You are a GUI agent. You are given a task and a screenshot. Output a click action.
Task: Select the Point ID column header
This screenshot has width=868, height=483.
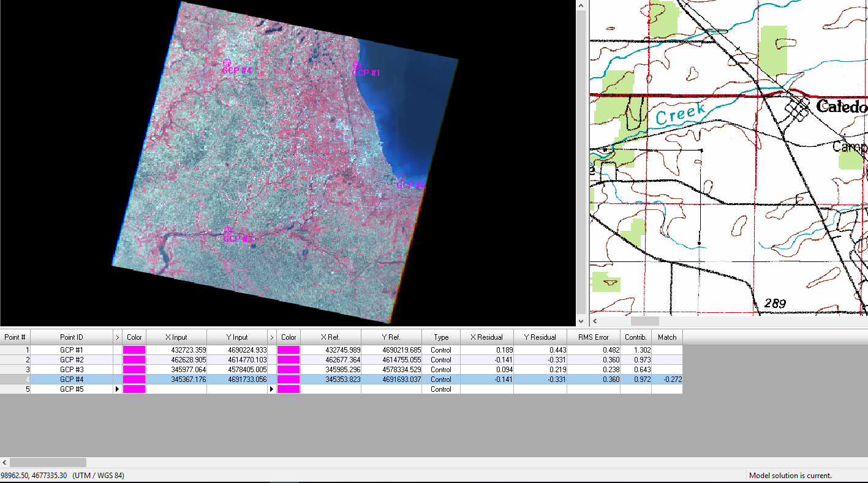[x=71, y=337]
